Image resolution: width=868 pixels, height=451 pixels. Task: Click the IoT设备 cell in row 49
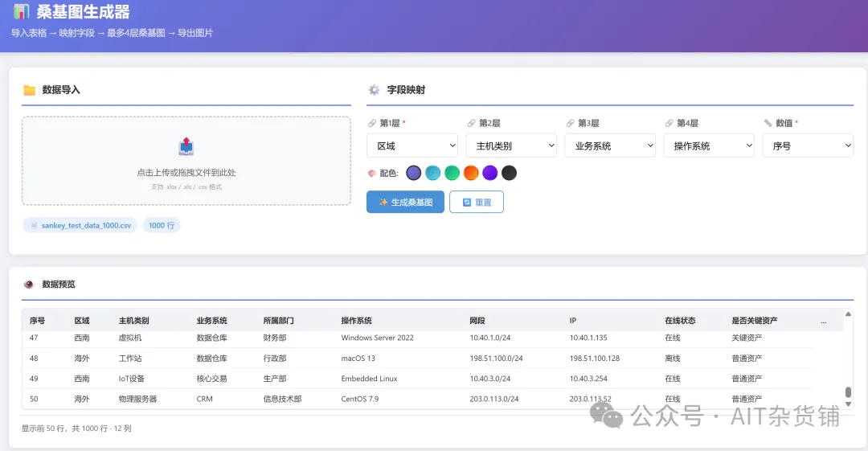point(132,379)
